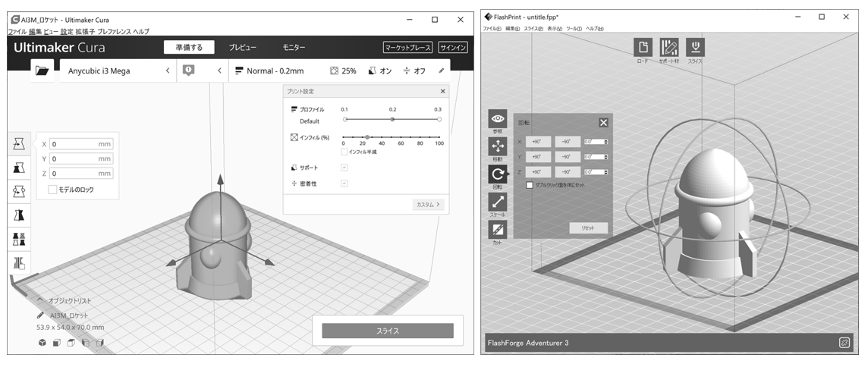868x367 pixels.
Task: Click pencil edit icon in Cura print settings bar
Action: pyautogui.click(x=441, y=71)
